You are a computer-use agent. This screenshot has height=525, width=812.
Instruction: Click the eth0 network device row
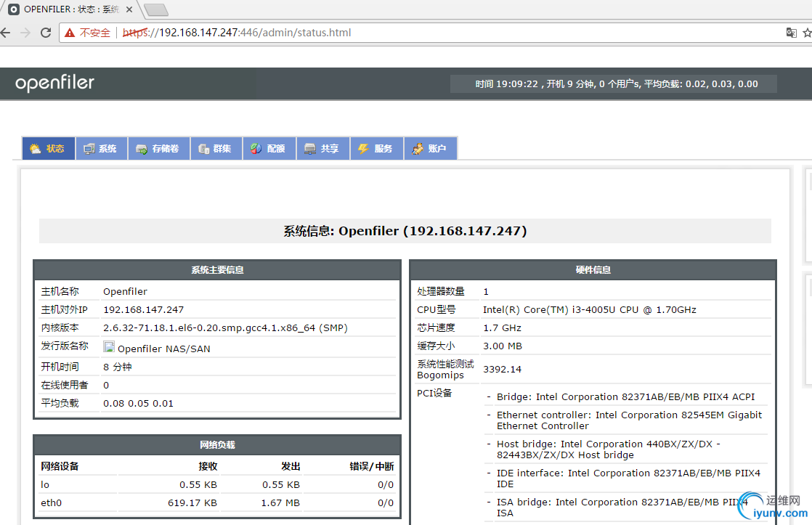(x=217, y=502)
